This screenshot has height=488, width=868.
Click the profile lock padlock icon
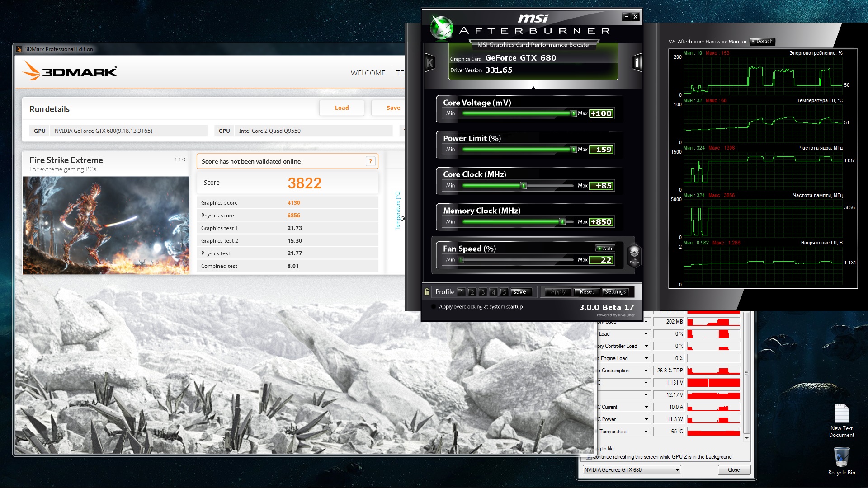[427, 292]
